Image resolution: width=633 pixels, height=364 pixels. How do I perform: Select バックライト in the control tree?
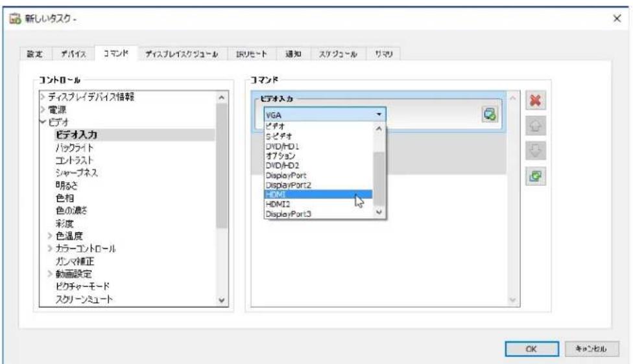[x=75, y=148]
